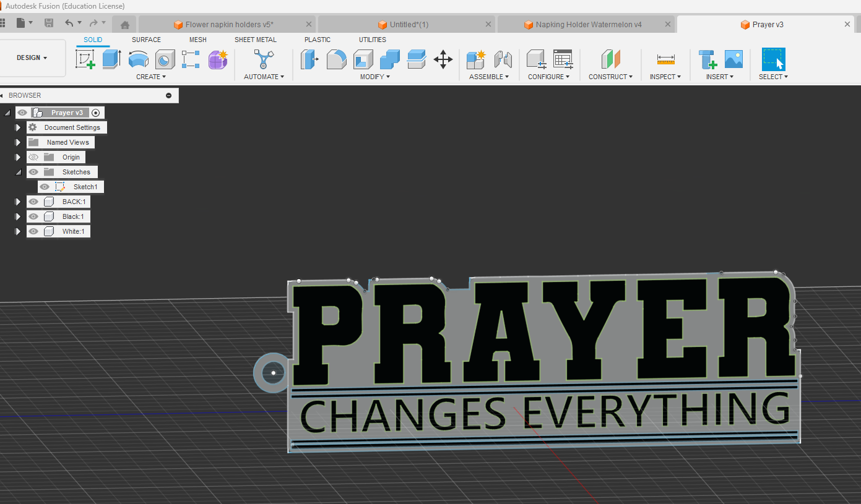Click the File document icon
This screenshot has height=504, width=861.
click(x=20, y=23)
